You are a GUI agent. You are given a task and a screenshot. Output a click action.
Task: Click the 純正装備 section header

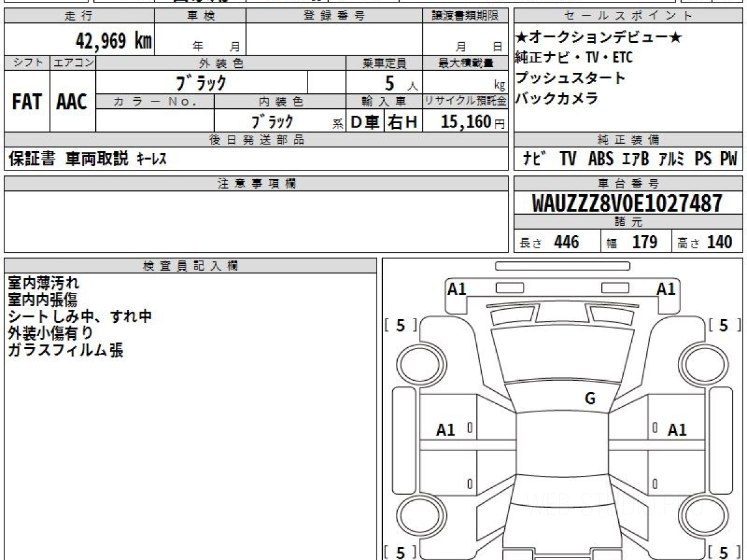click(628, 140)
